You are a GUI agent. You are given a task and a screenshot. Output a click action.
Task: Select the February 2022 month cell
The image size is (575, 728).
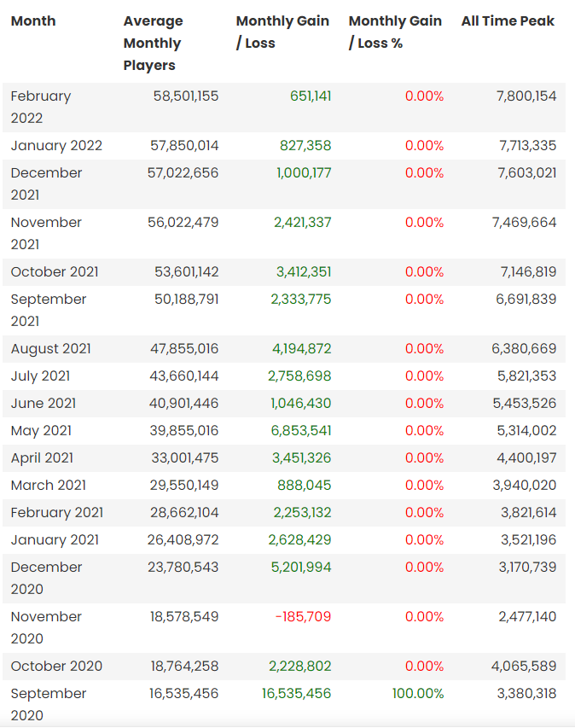pos(41,107)
